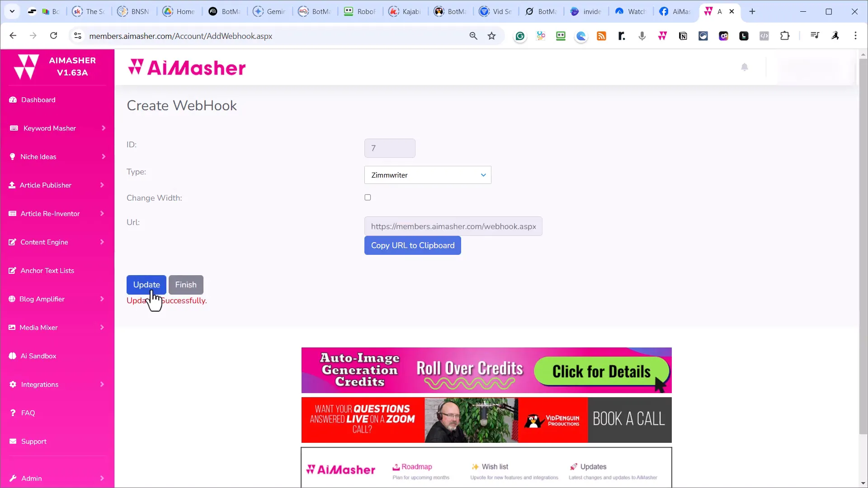This screenshot has width=868, height=488.
Task: Click the page vertical scrollbar
Action: point(863,246)
